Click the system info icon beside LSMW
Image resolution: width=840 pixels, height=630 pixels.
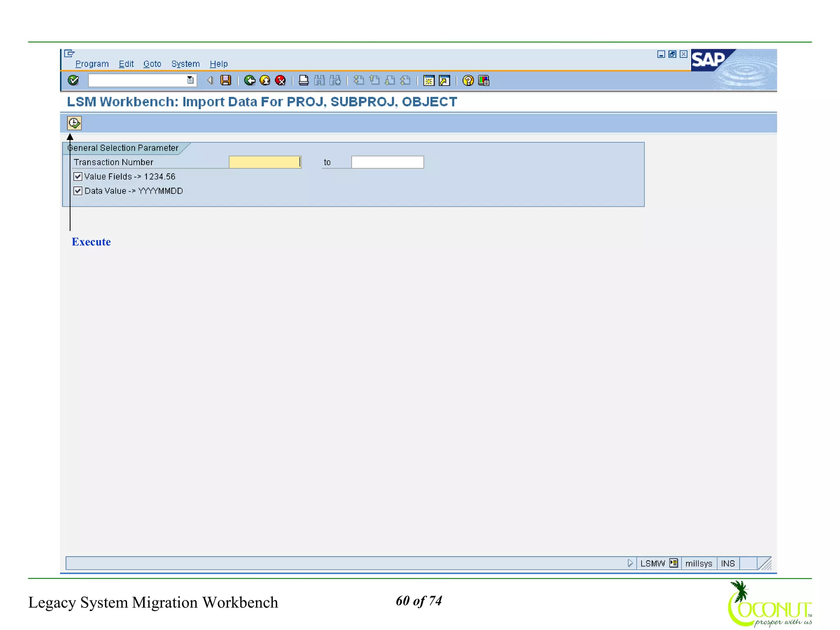(673, 563)
